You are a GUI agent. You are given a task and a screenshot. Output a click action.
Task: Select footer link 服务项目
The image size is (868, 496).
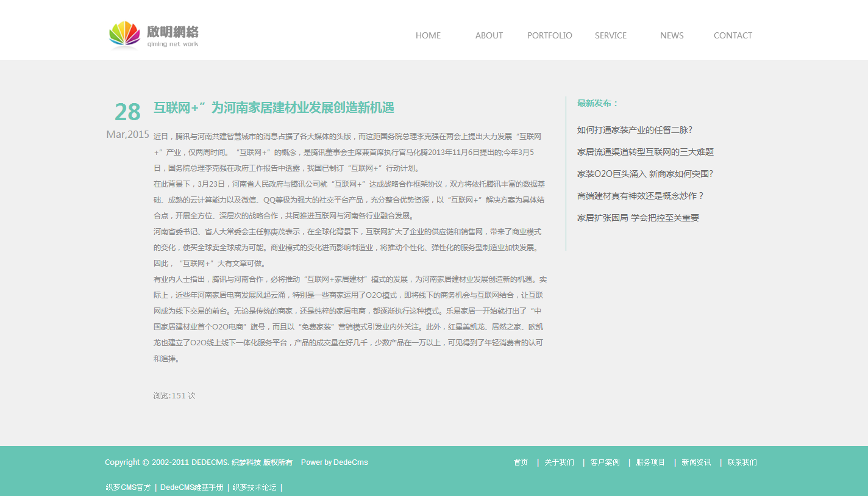[x=650, y=462]
